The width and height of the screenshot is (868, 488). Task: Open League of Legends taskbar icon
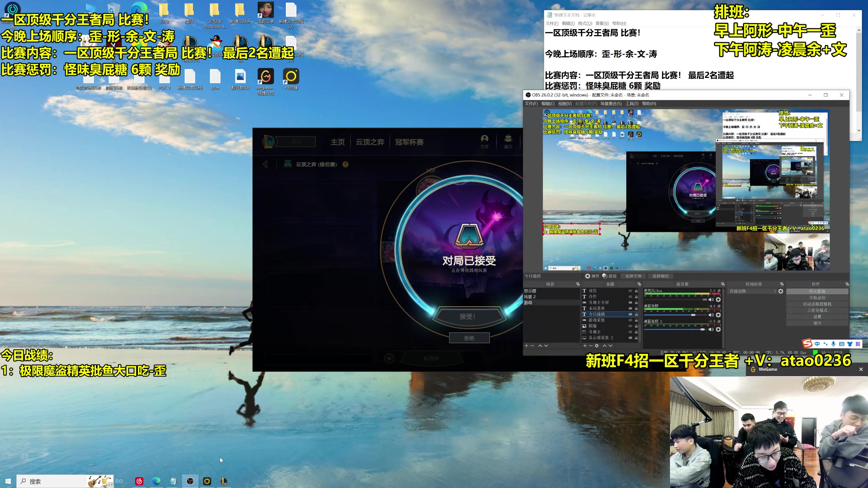[224, 481]
